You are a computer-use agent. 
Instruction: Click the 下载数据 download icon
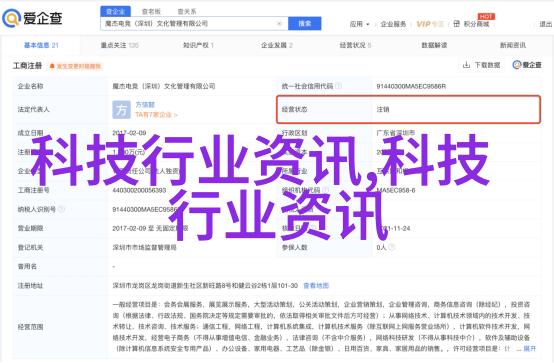[x=466, y=65]
